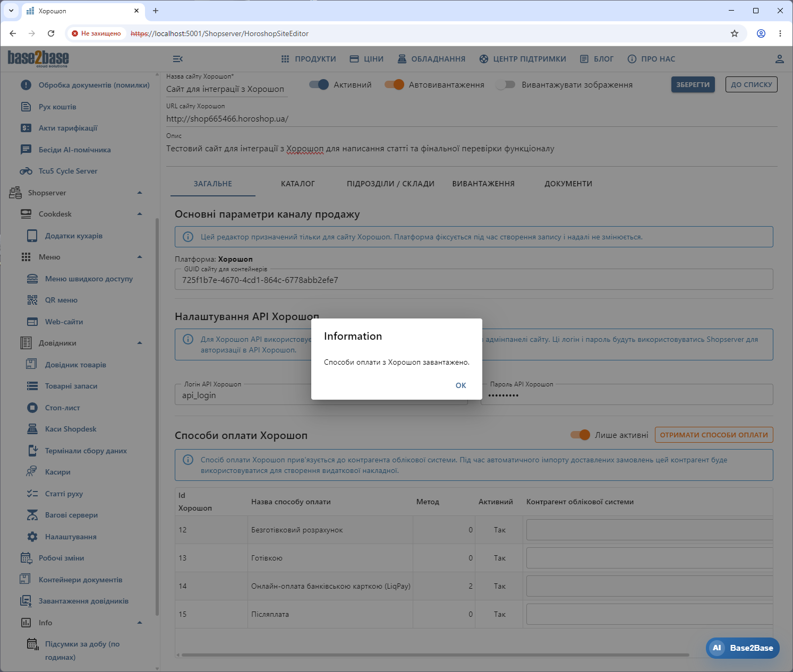Click the Обробка документів (помилки) alert icon
Image resolution: width=793 pixels, height=672 pixels.
[x=26, y=85]
